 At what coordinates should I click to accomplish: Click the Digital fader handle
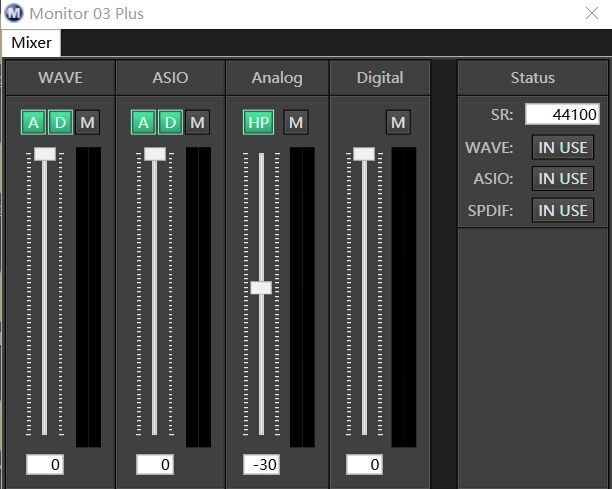[x=364, y=154]
